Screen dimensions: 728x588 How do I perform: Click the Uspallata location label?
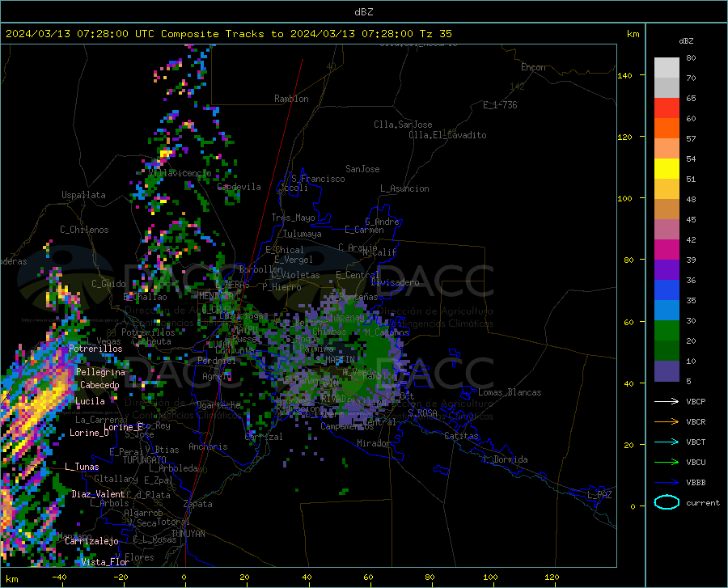(83, 195)
